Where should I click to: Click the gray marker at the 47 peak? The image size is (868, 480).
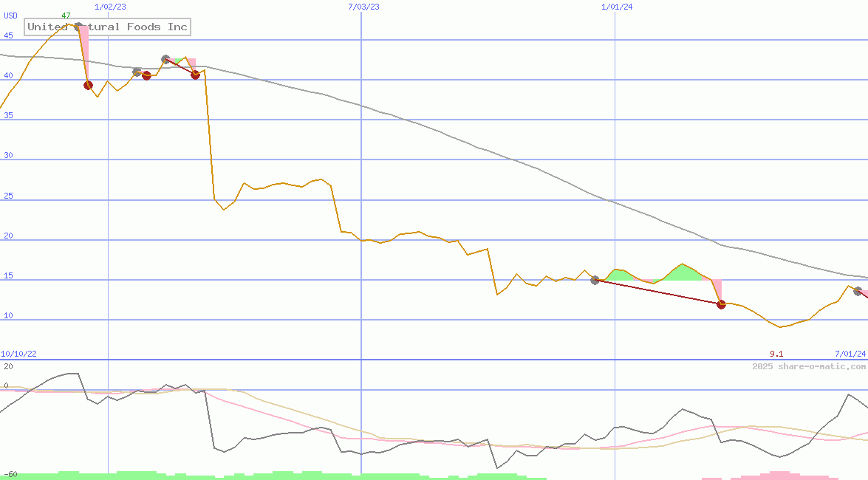[78, 27]
